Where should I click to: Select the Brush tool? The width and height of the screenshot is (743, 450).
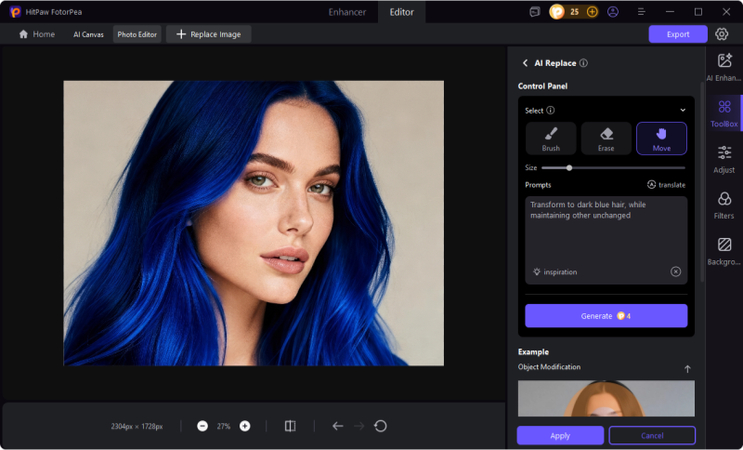pos(551,138)
